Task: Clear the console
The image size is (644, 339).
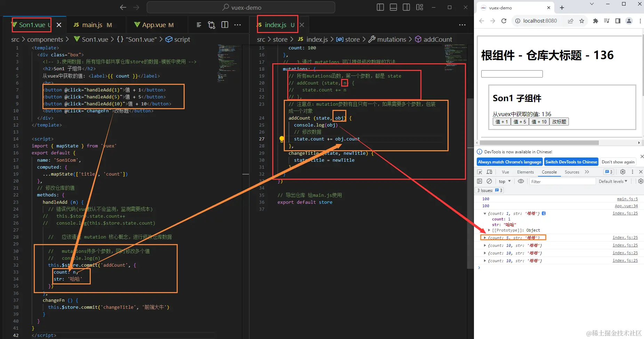Action: [x=489, y=181]
